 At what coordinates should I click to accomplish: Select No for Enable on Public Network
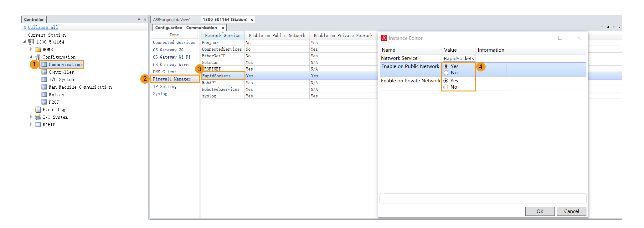446,73
